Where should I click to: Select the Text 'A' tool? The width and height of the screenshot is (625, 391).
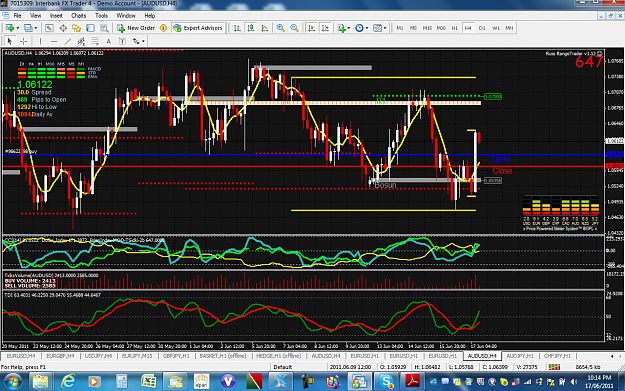click(x=108, y=41)
